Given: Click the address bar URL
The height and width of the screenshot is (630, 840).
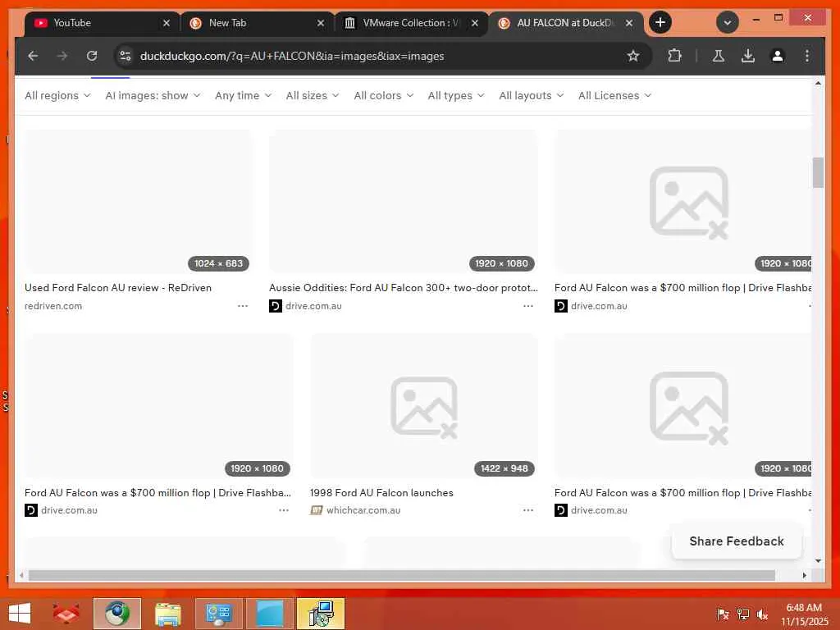Looking at the screenshot, I should (292, 56).
